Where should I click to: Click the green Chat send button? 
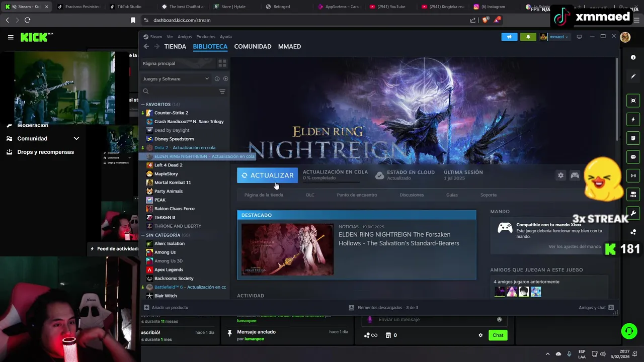tap(498, 335)
